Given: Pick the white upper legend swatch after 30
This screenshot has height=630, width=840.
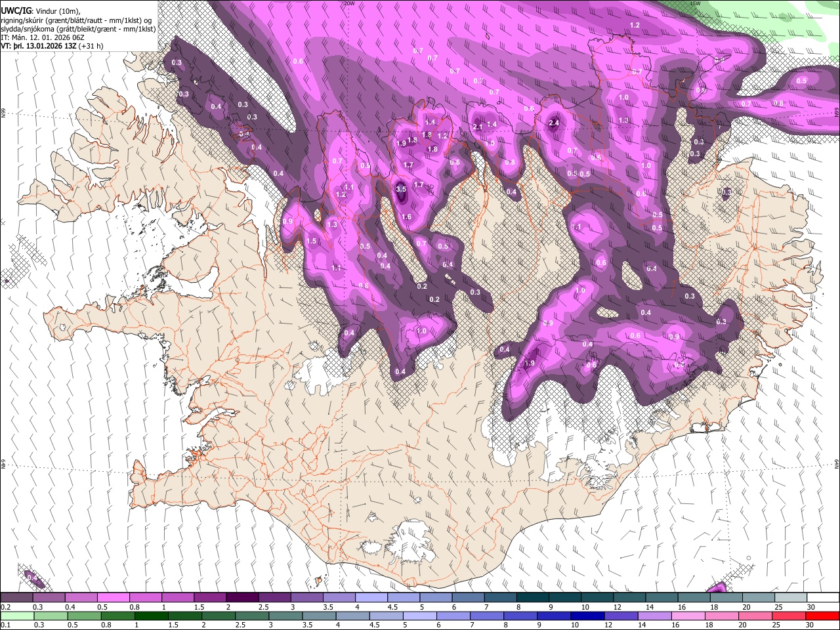Looking at the screenshot, I should [824, 598].
